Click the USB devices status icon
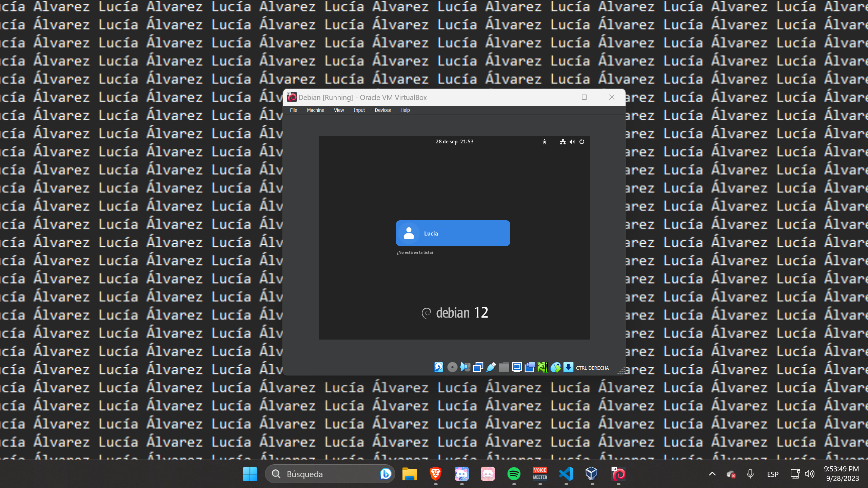The image size is (868, 488). pos(491,367)
